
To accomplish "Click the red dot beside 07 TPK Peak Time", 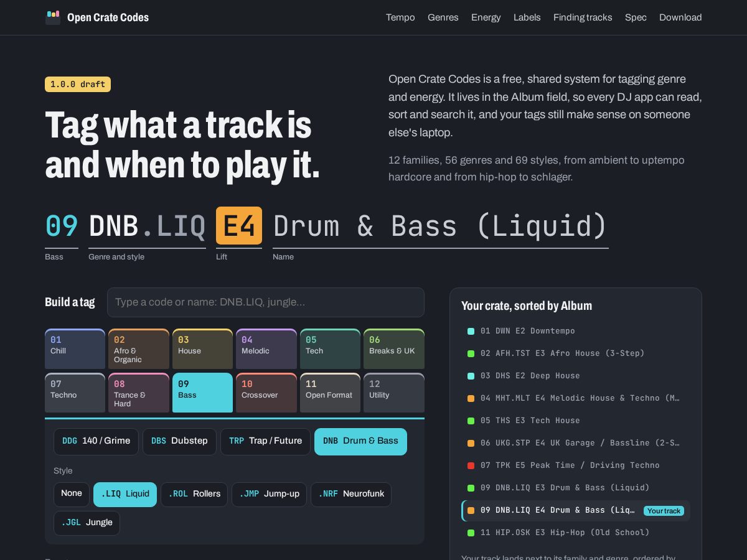I will click(471, 465).
